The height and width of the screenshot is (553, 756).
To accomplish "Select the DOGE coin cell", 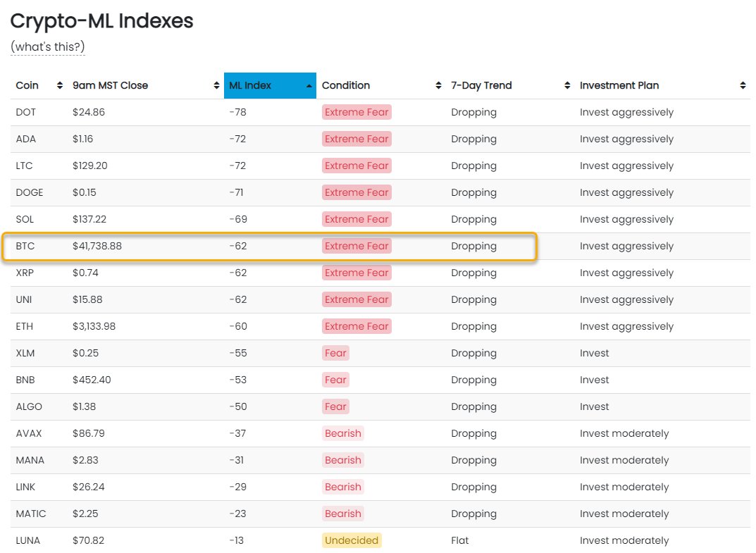I will 30,192.
